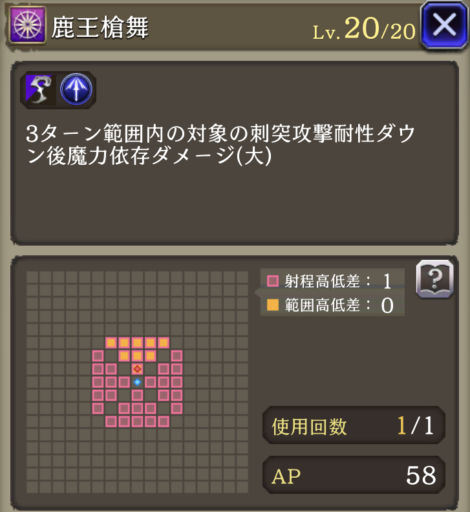Image resolution: width=470 pixels, height=512 pixels.
Task: Select the red diamond target tile
Action: click(137, 369)
